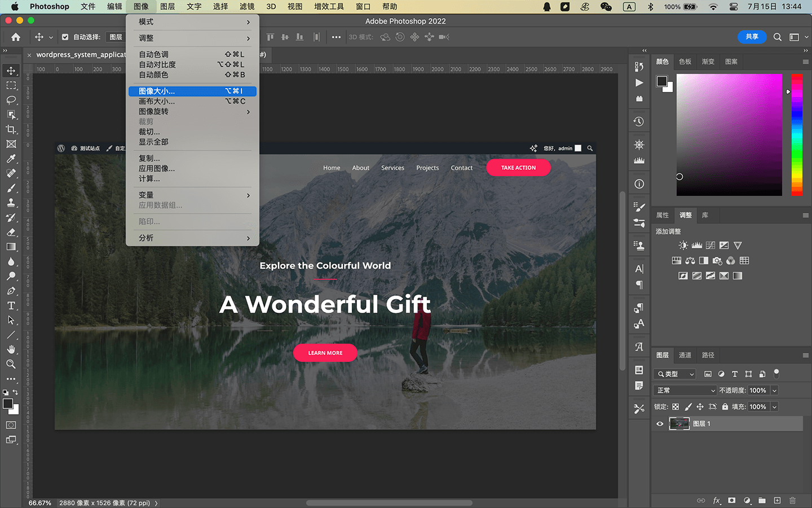Viewport: 812px width, 508px height.
Task: Add a Color Balance adjustment
Action: pos(690,261)
